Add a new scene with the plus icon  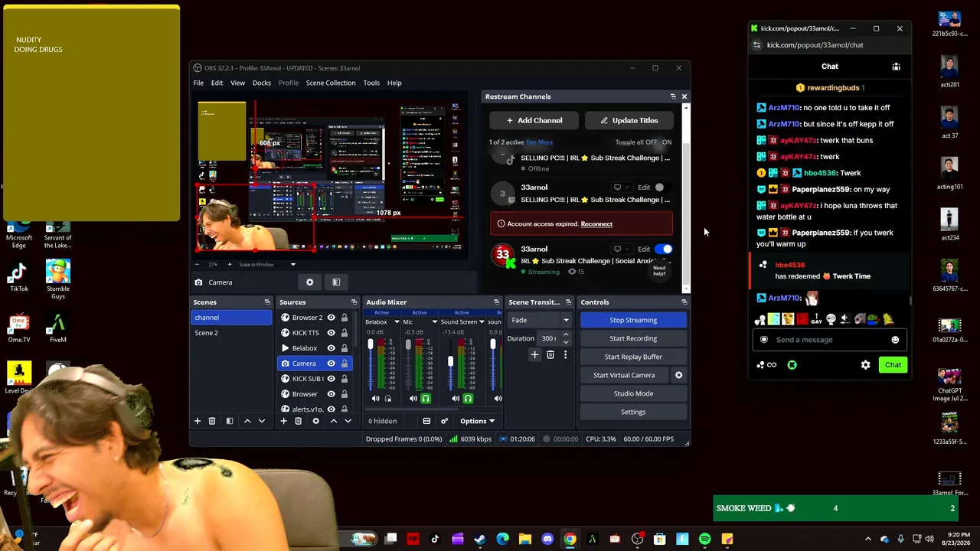pyautogui.click(x=198, y=421)
